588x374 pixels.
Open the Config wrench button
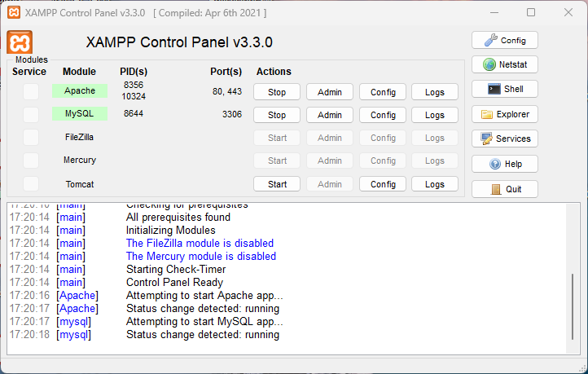504,40
